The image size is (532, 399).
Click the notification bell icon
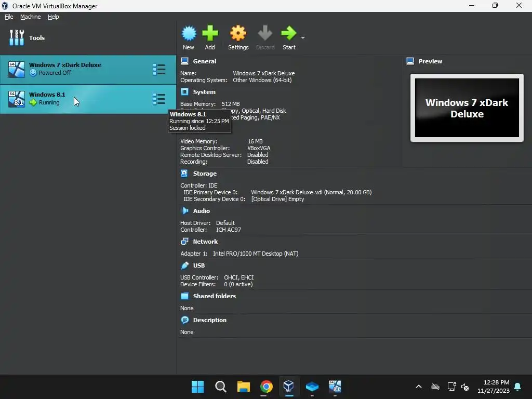518,387
